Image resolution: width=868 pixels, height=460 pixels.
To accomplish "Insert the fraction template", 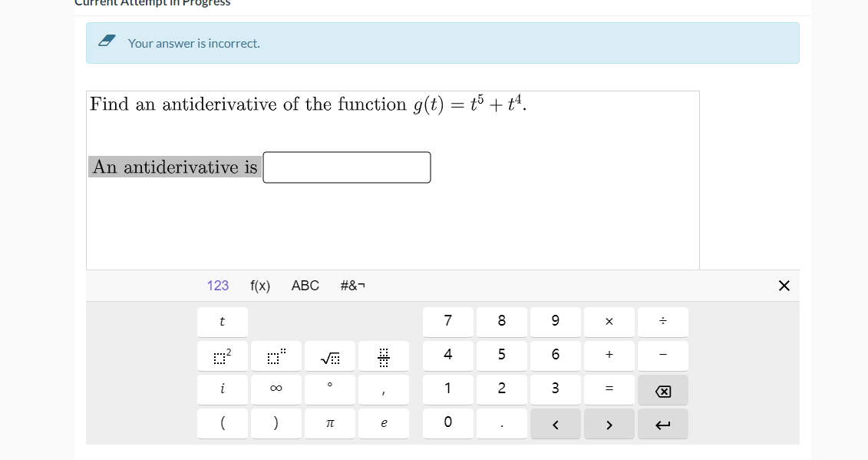I will click(384, 356).
